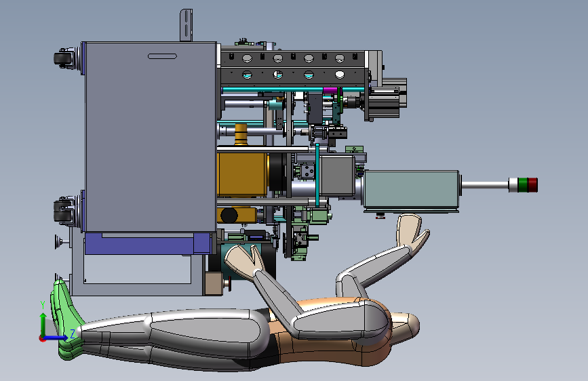Select the magenta component on the cyan rail
588x381 pixels.
(x=330, y=90)
